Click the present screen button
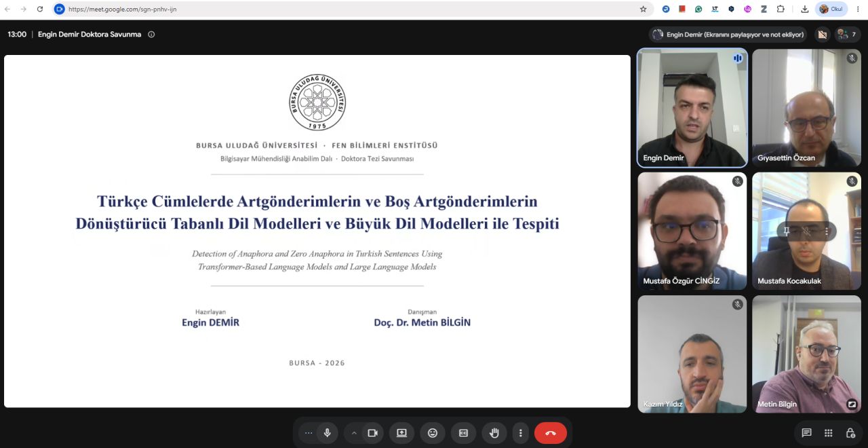868x448 pixels. pos(401,432)
